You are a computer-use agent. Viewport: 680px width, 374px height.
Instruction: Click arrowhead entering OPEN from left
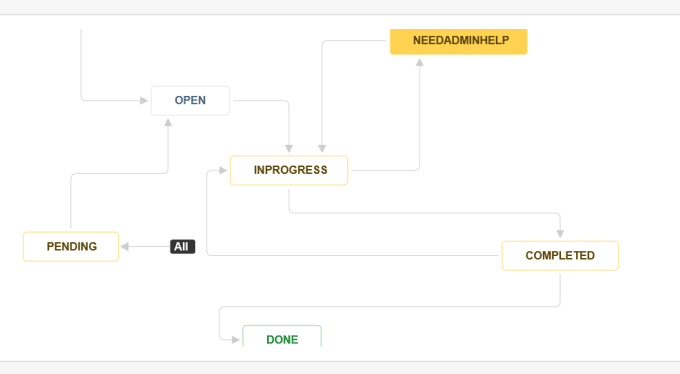pyautogui.click(x=144, y=101)
